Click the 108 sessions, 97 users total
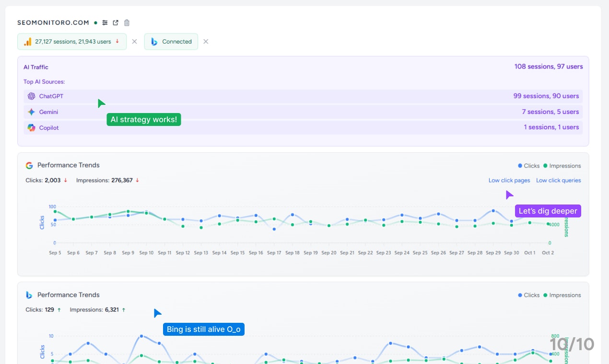609x364 pixels. click(x=549, y=67)
